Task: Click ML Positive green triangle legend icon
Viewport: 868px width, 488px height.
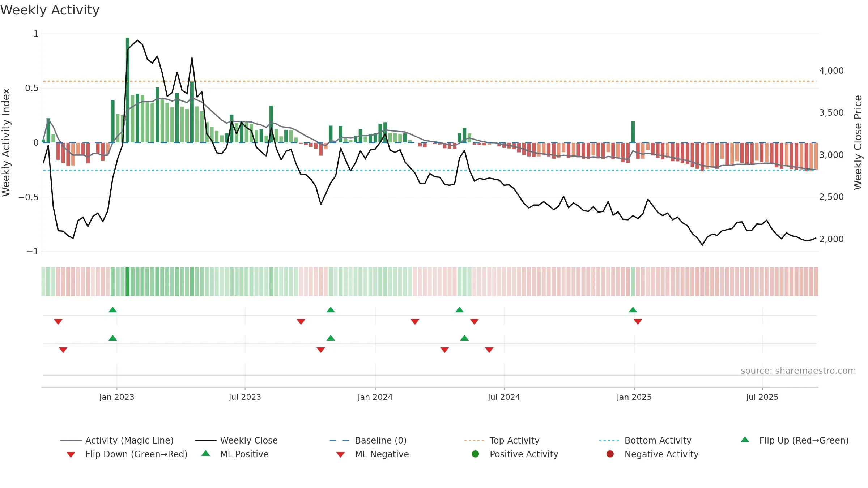Action: pos(206,453)
